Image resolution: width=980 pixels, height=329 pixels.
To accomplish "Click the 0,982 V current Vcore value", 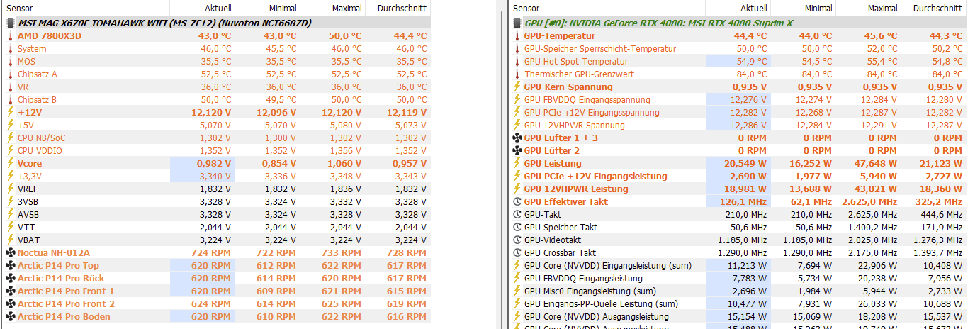I will pos(213,163).
